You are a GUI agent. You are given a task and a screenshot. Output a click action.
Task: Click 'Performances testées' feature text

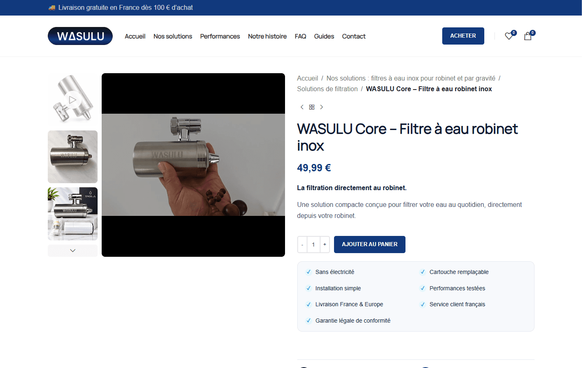click(457, 288)
